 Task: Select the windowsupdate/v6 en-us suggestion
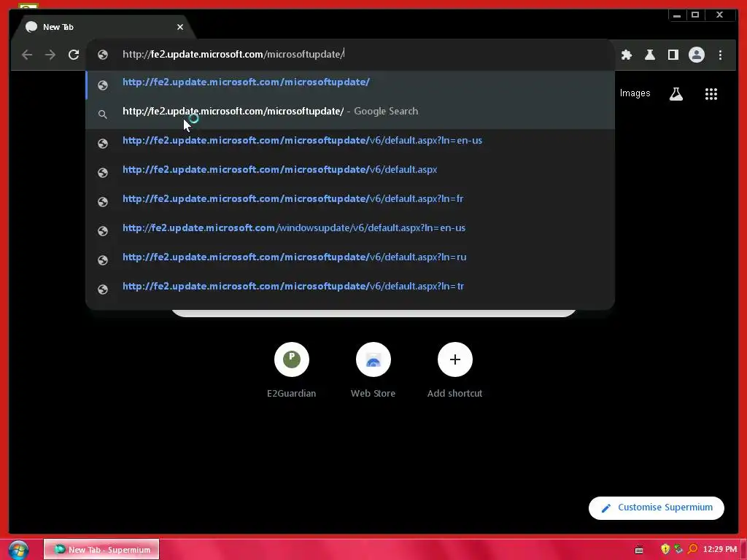coord(350,230)
